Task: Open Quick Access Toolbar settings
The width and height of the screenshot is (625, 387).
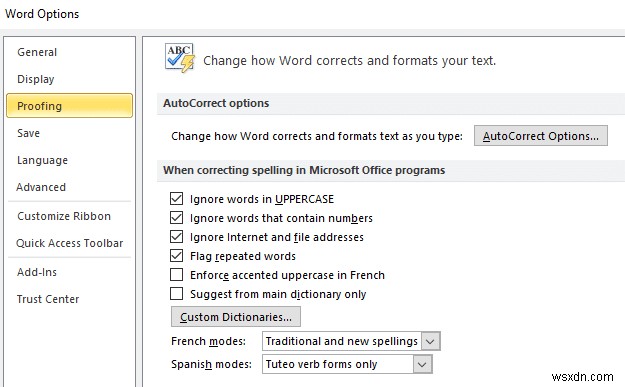Action: click(x=69, y=243)
